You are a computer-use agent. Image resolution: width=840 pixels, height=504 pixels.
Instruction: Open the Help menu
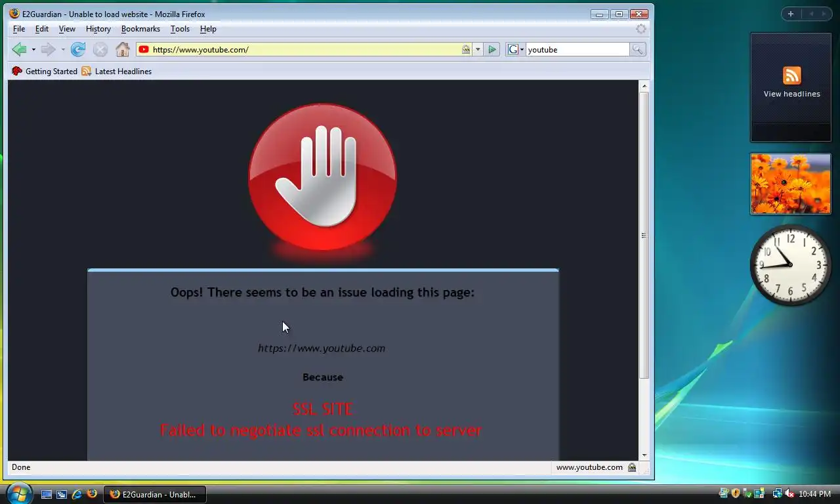[208, 29]
